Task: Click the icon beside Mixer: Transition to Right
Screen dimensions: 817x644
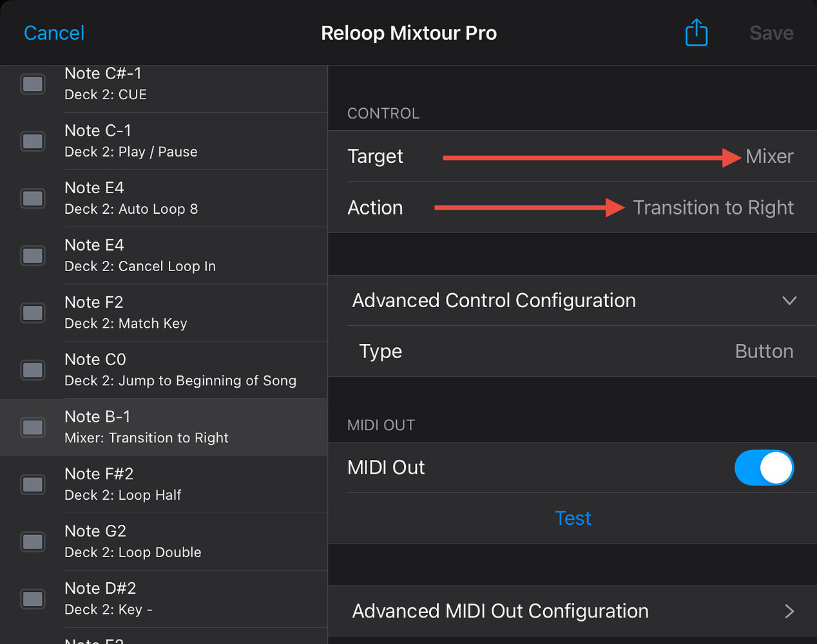Action: click(x=33, y=427)
